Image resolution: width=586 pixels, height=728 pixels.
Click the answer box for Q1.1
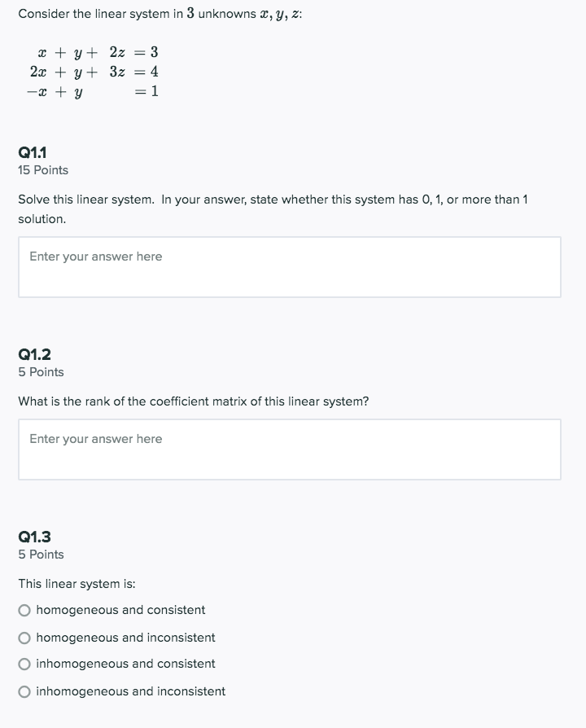tap(288, 266)
